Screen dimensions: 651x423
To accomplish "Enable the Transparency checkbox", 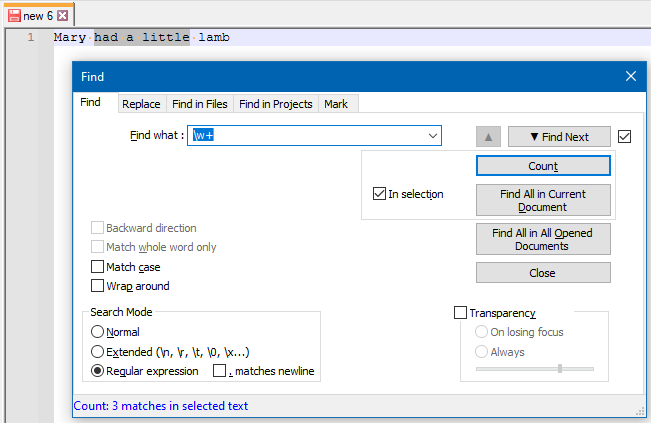I will 461,313.
